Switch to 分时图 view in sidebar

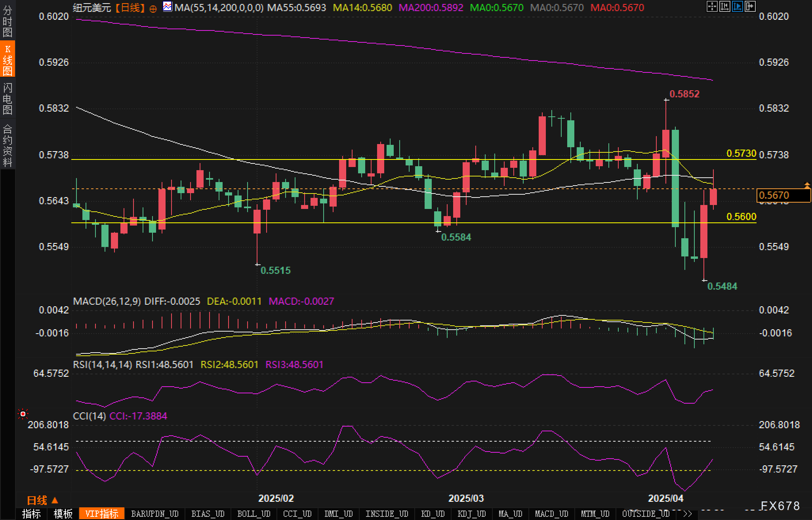[x=8, y=21]
